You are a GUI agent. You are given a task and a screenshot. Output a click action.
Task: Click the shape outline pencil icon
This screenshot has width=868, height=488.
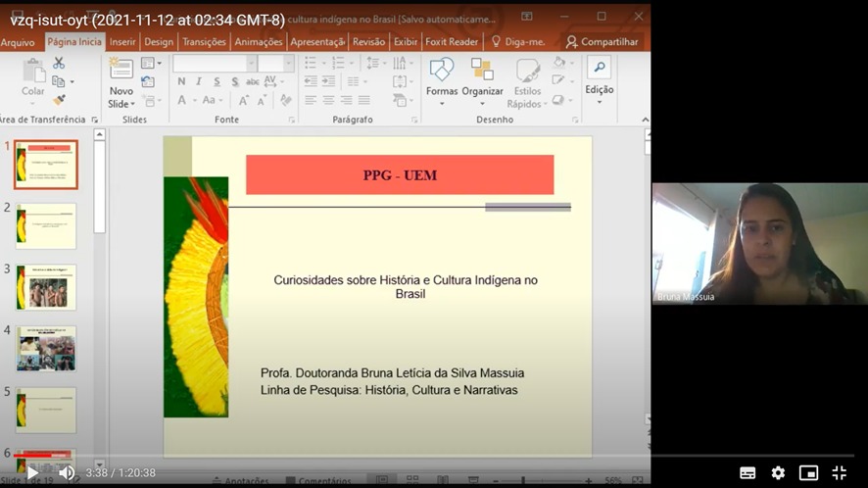558,80
